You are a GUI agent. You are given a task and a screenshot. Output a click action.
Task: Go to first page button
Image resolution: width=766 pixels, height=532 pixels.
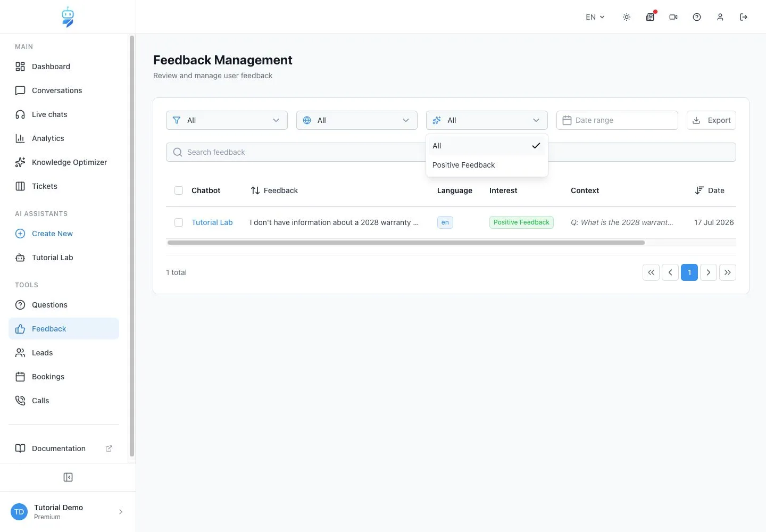pyautogui.click(x=651, y=272)
